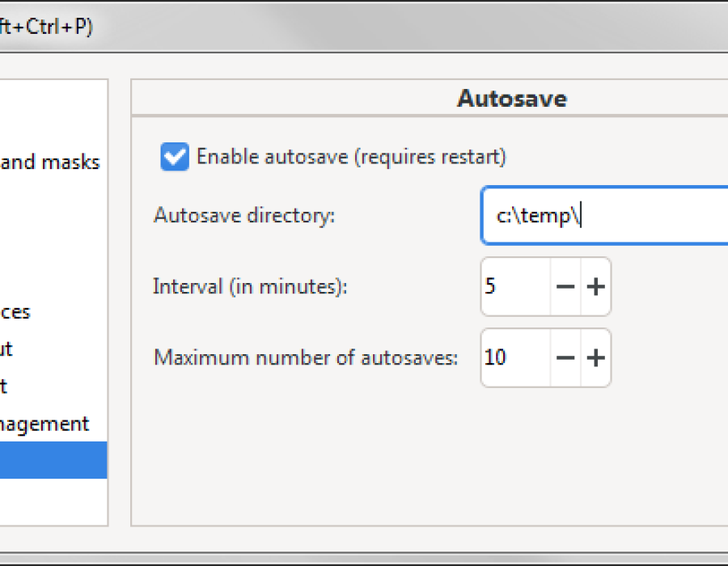
Task: Click the 'Autosave directory:' label
Action: click(244, 215)
